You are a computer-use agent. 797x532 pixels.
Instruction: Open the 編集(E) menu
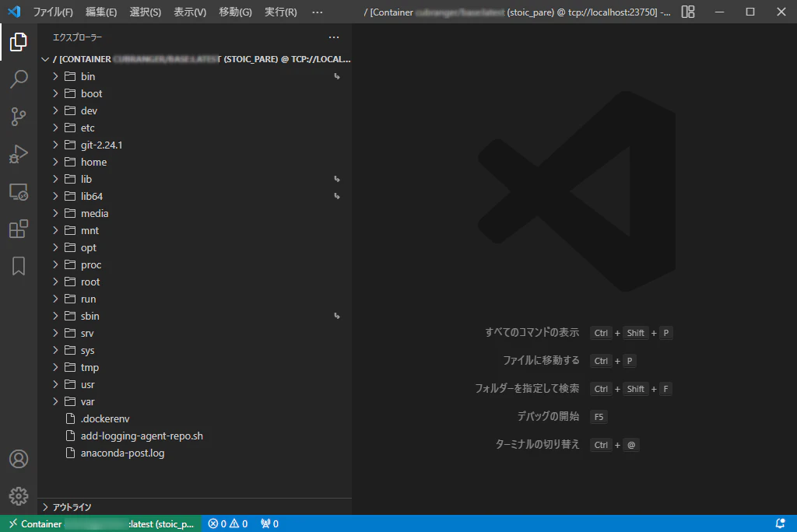[x=101, y=12]
